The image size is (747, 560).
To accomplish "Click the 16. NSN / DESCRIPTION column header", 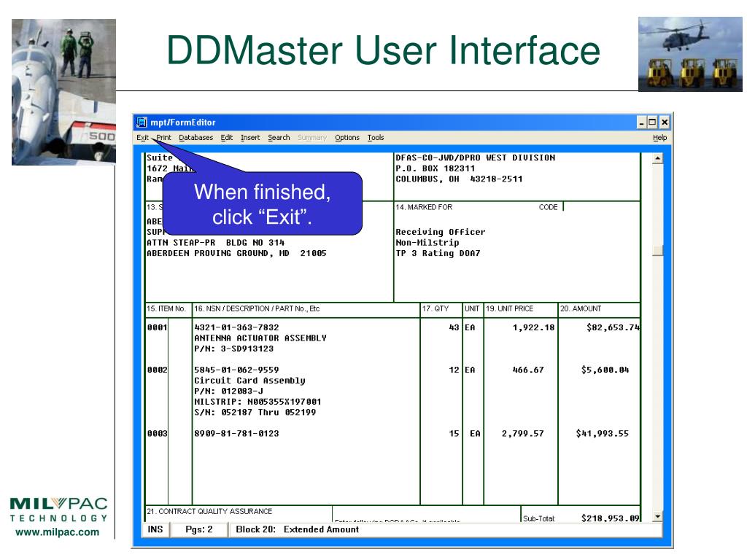I will (x=258, y=308).
